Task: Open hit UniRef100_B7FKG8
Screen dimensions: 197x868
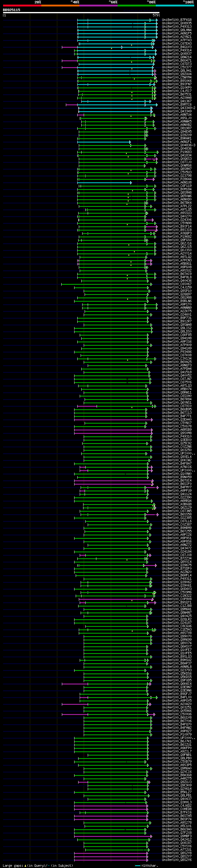Action: coord(177,20)
